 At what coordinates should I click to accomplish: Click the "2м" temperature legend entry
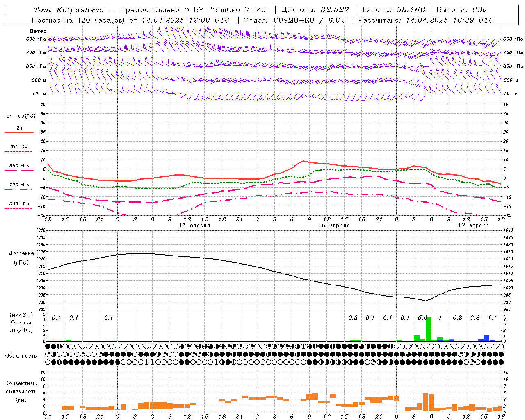click(19, 128)
